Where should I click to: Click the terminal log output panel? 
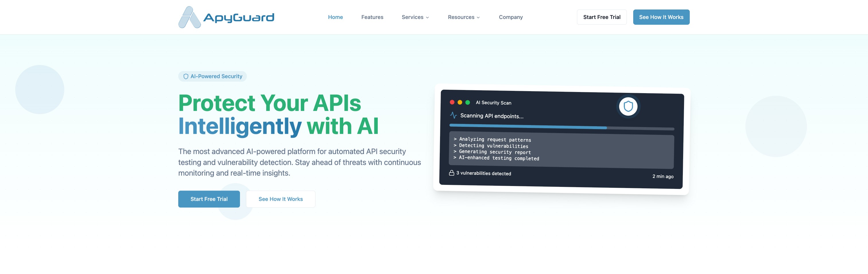coord(561,150)
